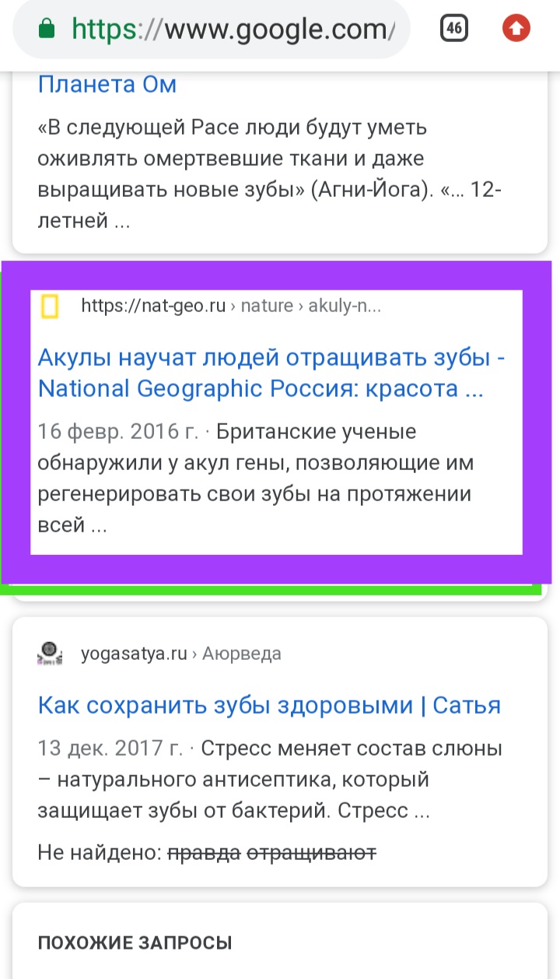
Task: Tap the "16 февр. 2016 г." result snippet
Action: pyautogui.click(x=117, y=431)
